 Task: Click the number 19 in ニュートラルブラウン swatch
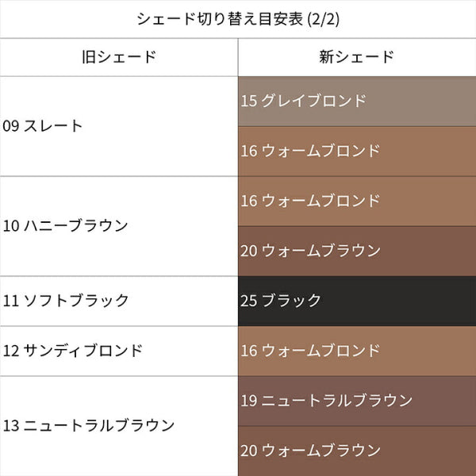(248, 401)
